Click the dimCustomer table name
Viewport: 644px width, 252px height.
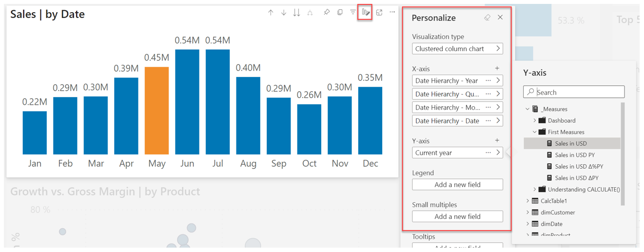tap(558, 212)
